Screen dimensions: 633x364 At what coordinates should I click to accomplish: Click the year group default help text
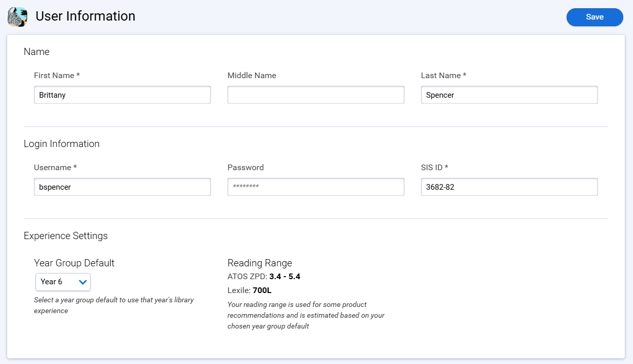point(114,305)
